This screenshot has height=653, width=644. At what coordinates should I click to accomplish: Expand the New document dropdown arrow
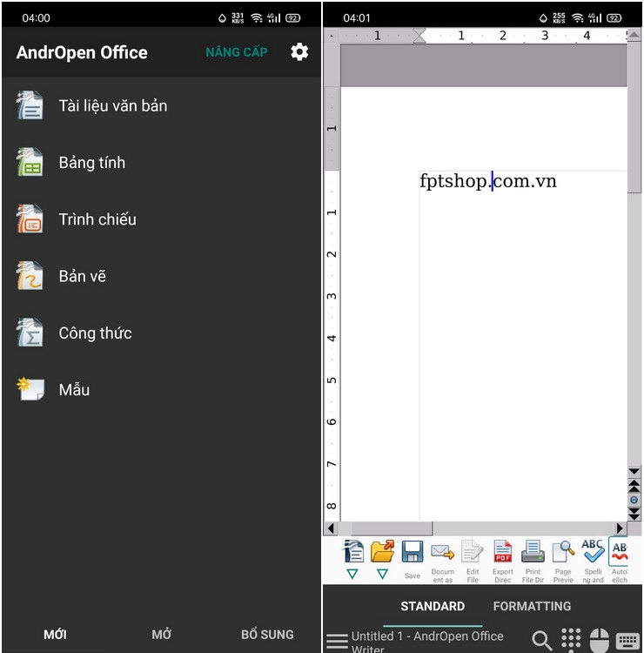pyautogui.click(x=352, y=574)
